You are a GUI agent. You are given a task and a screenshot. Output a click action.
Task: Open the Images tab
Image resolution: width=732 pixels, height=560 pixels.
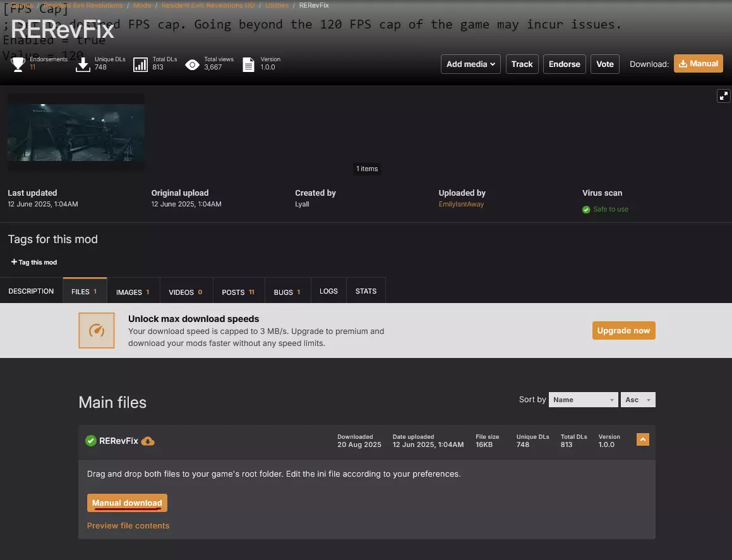coord(133,292)
